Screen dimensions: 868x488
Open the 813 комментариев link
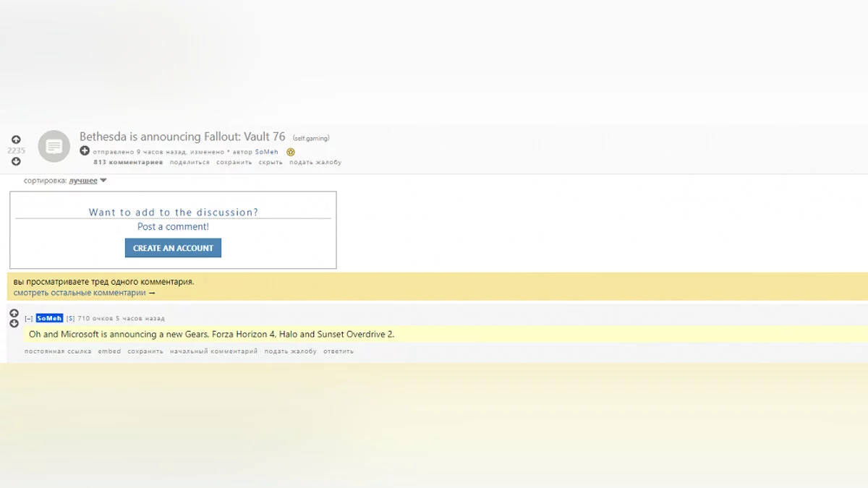tap(128, 162)
